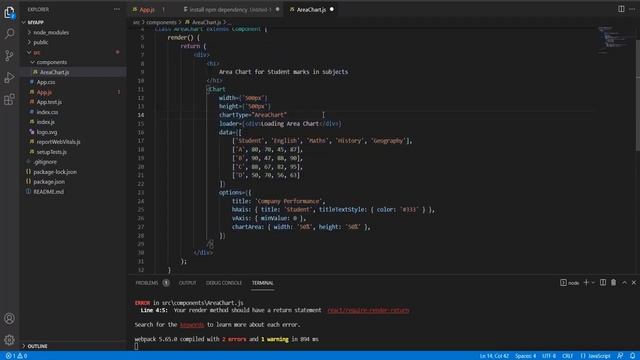Viewport: 640px width, 360px height.
Task: Close the bottom panel
Action: [634, 282]
